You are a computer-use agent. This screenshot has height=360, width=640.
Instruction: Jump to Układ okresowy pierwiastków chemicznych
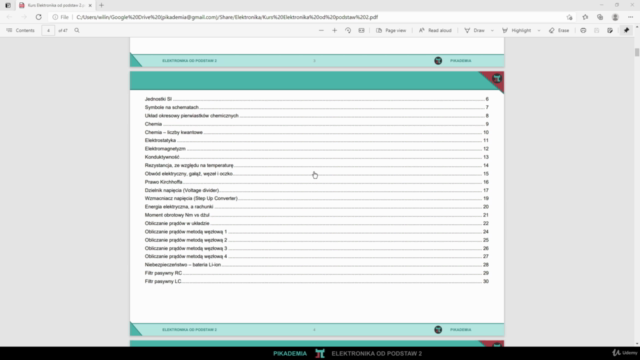[316, 116]
